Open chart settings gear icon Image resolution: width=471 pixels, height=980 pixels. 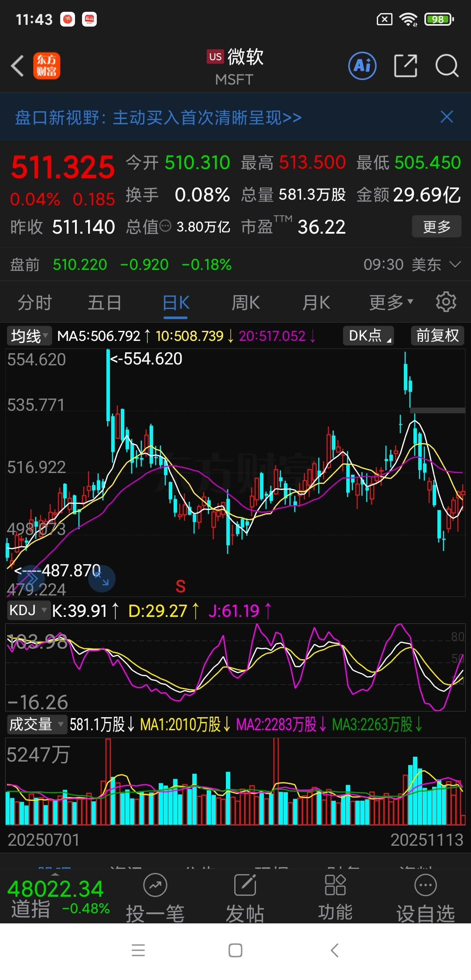click(446, 302)
